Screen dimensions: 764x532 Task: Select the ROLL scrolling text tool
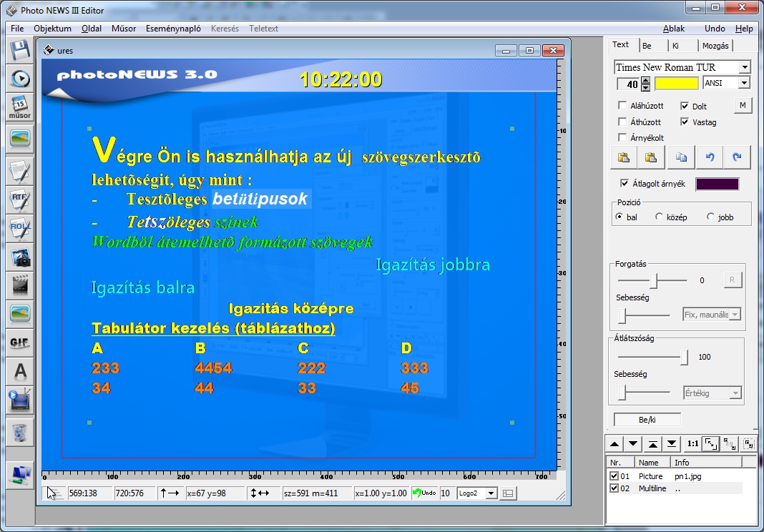click(x=19, y=227)
